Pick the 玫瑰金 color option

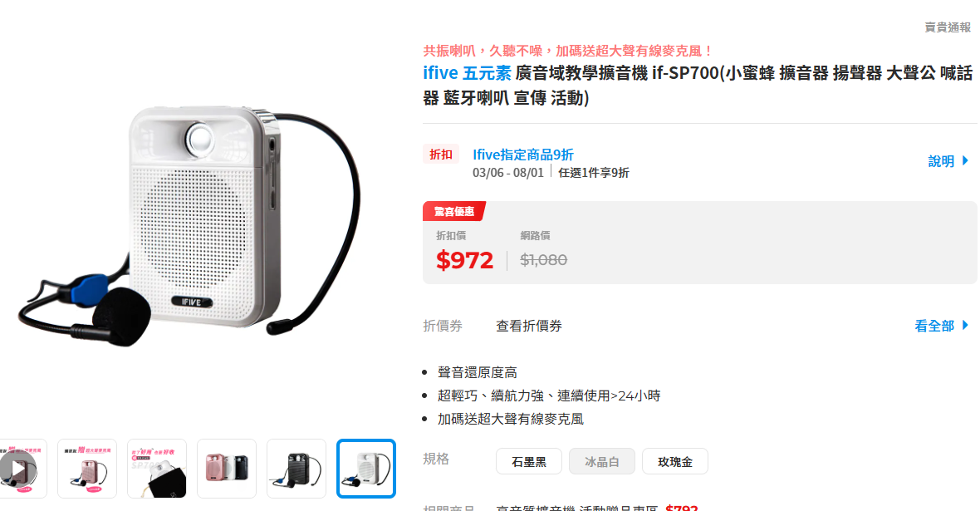pyautogui.click(x=675, y=462)
